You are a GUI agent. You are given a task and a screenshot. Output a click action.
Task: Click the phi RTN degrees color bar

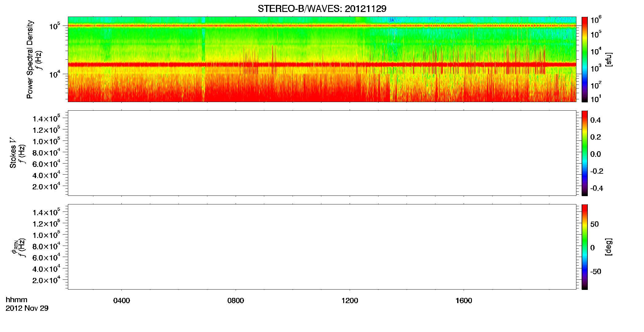point(585,247)
